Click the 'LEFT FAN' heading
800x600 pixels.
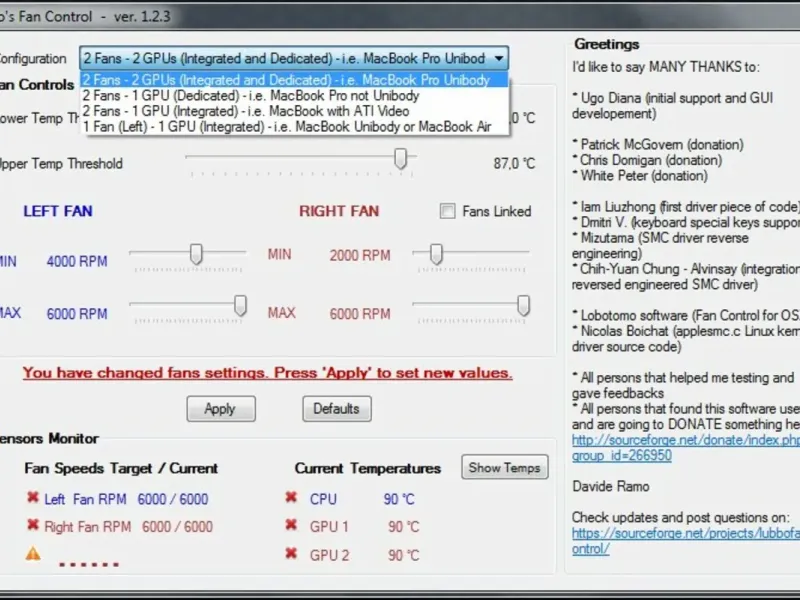point(58,211)
